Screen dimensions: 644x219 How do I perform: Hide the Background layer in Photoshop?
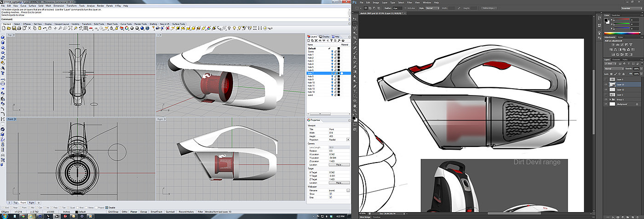point(605,104)
